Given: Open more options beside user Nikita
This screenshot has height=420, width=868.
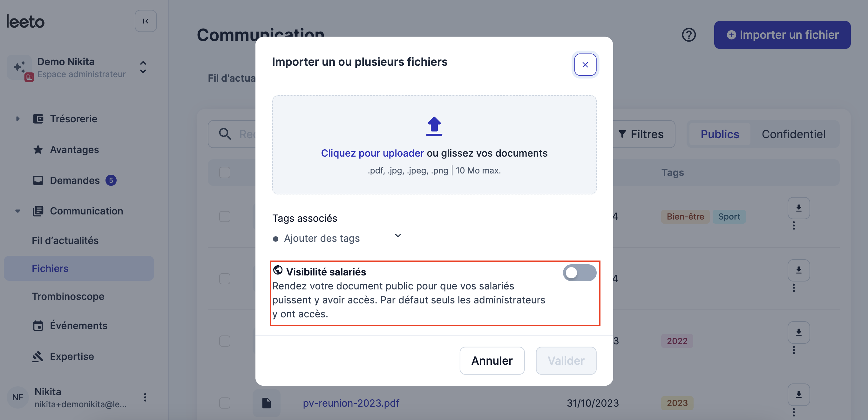Looking at the screenshot, I should click(x=145, y=397).
